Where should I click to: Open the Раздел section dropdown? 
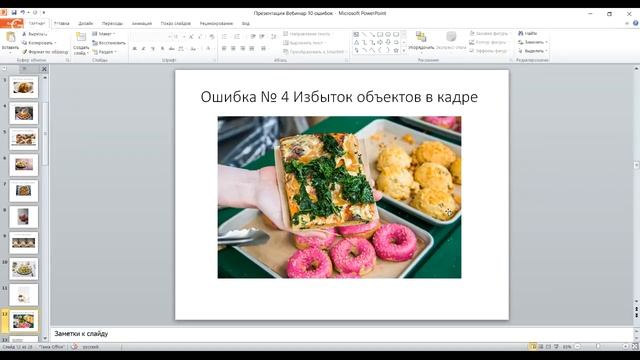pyautogui.click(x=104, y=52)
